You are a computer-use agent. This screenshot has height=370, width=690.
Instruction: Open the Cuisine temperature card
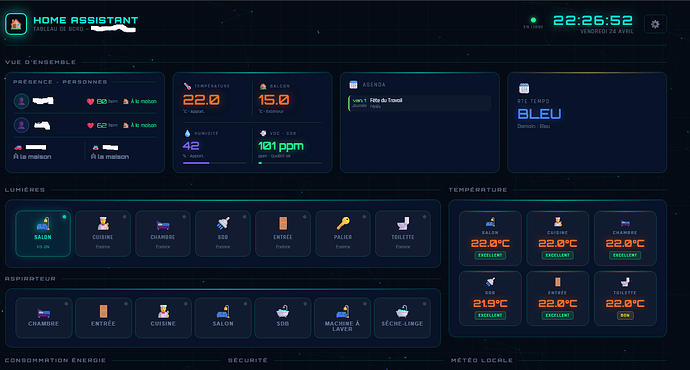coord(558,238)
